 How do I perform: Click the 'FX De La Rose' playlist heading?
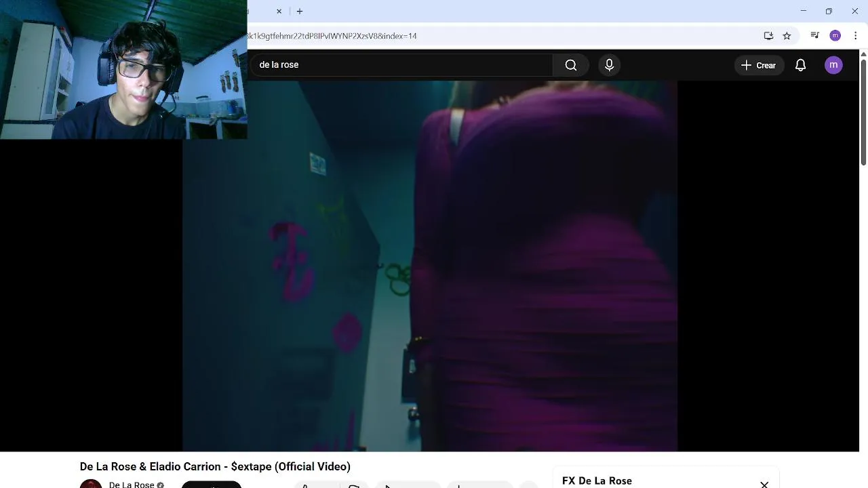tap(597, 481)
